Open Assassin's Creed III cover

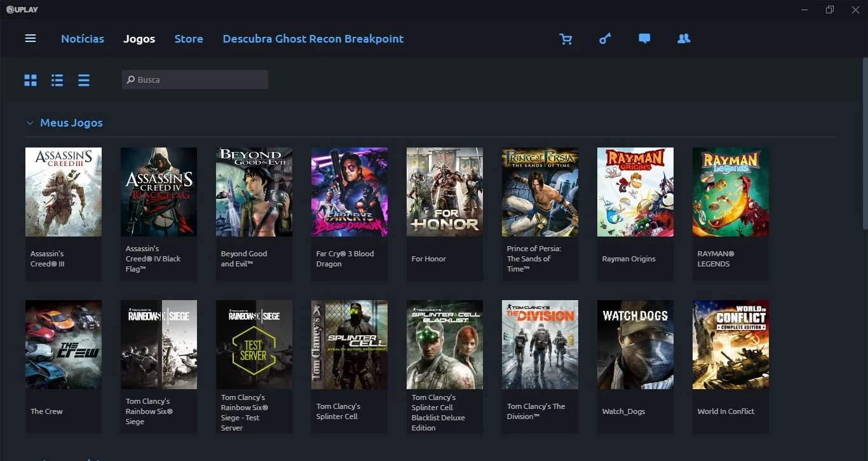(64, 192)
